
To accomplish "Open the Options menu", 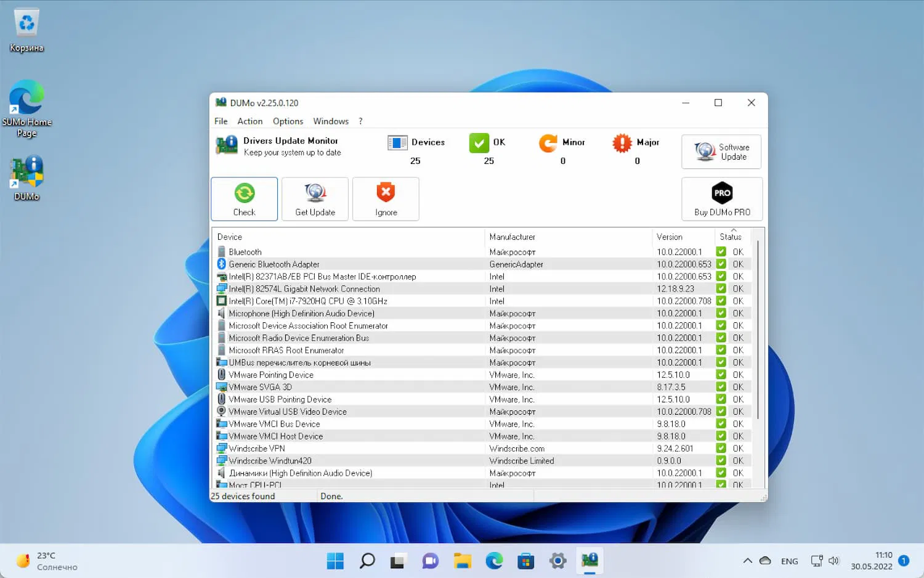I will 288,121.
